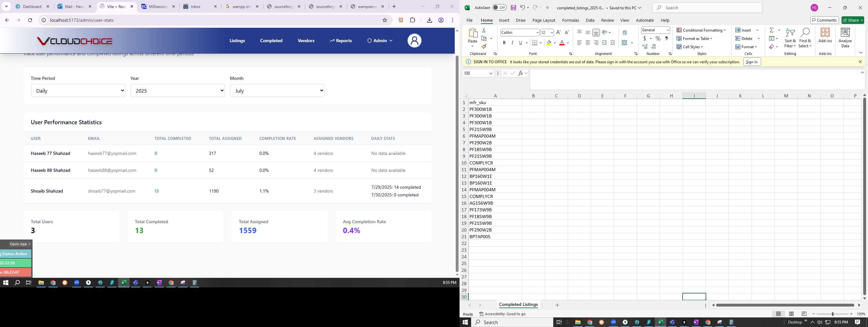Toggle AutoSave switch in Excel
Screen dimensions: 868x327
[x=499, y=7]
